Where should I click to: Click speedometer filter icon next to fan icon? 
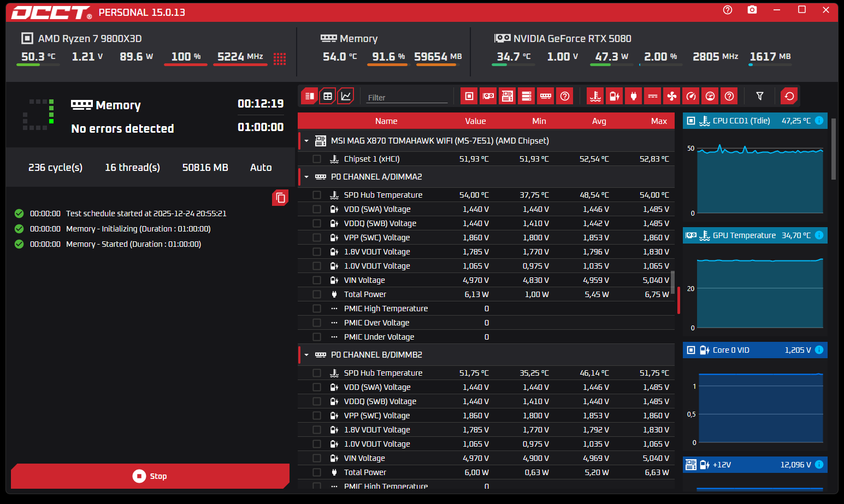[x=691, y=96]
